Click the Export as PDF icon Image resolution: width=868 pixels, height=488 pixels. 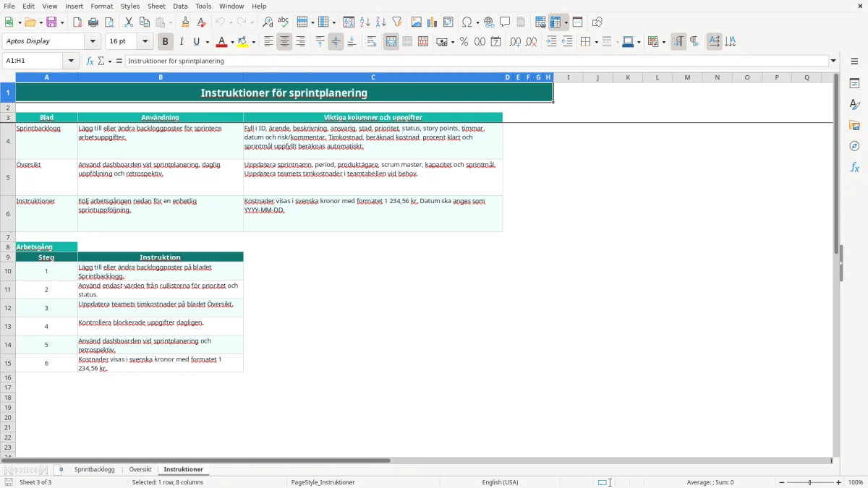click(x=77, y=22)
